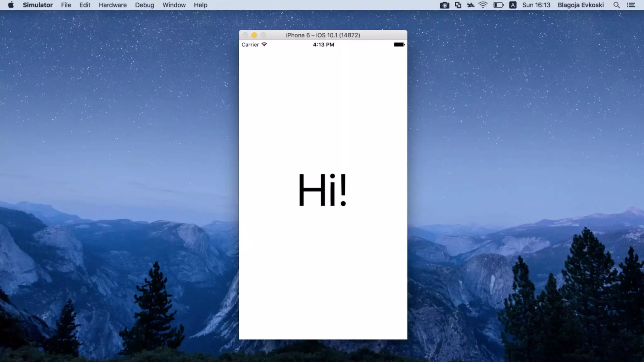Image resolution: width=644 pixels, height=362 pixels.
Task: Open the Mac battery status menu
Action: click(498, 5)
